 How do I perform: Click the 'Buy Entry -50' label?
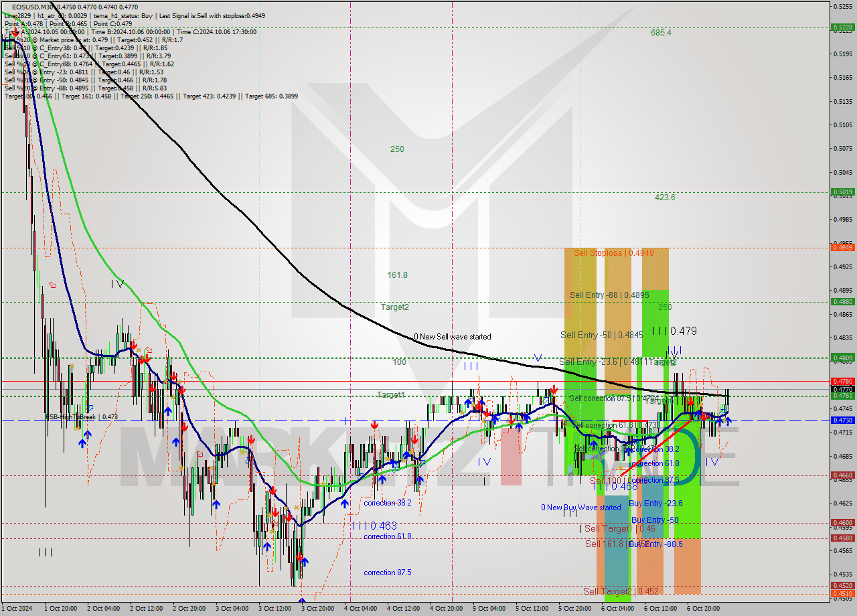[x=655, y=520]
